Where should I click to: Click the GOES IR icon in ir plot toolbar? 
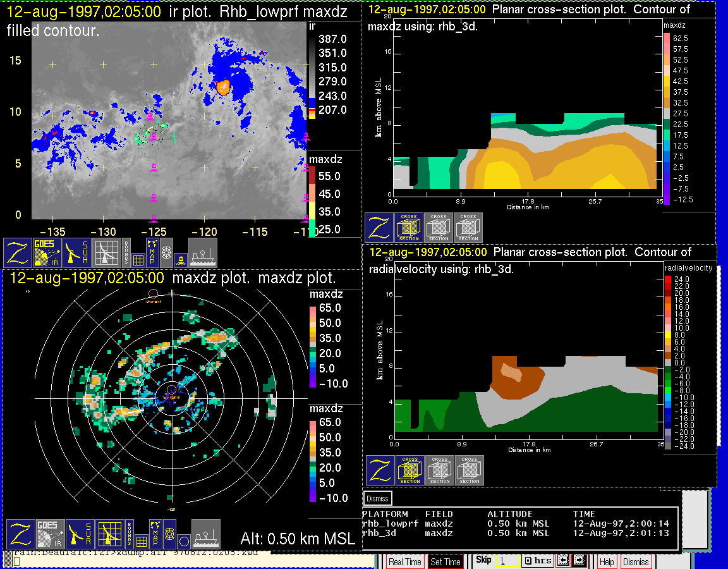(48, 252)
